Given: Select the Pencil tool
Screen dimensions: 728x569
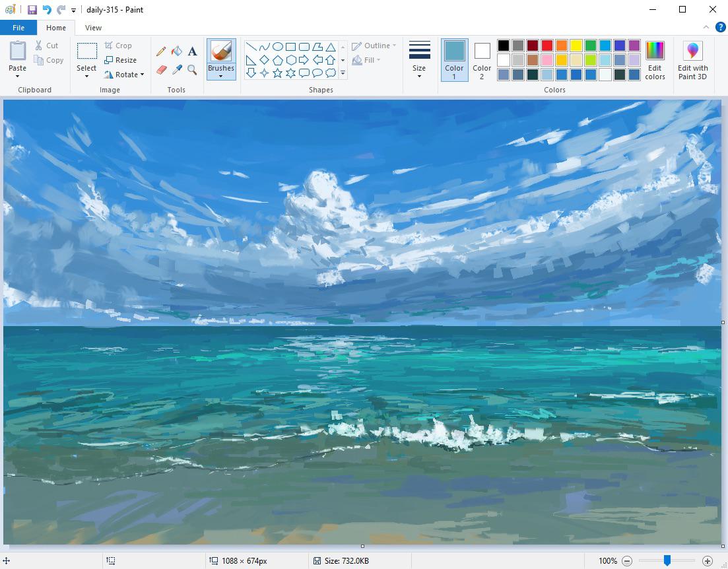Looking at the screenshot, I should (x=161, y=50).
